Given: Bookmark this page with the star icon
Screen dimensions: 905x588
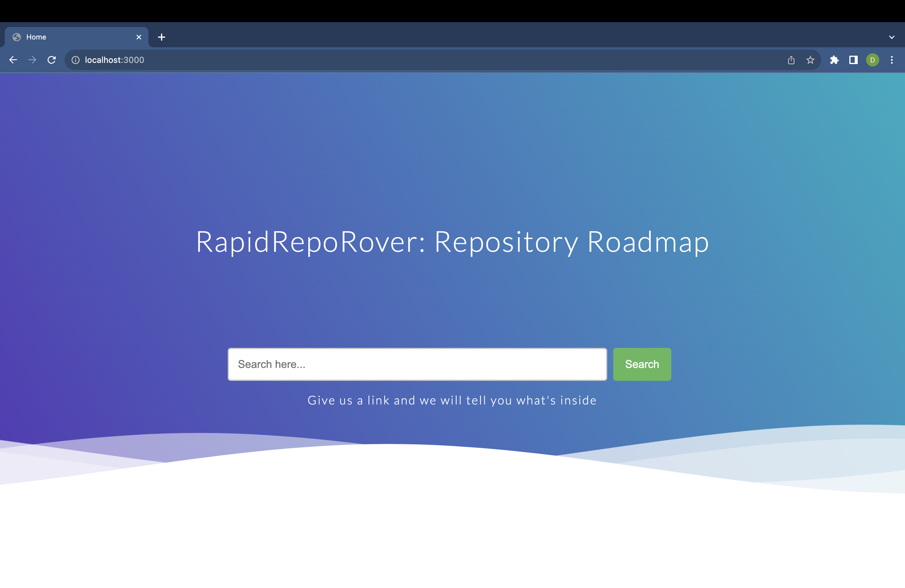Looking at the screenshot, I should pyautogui.click(x=810, y=60).
